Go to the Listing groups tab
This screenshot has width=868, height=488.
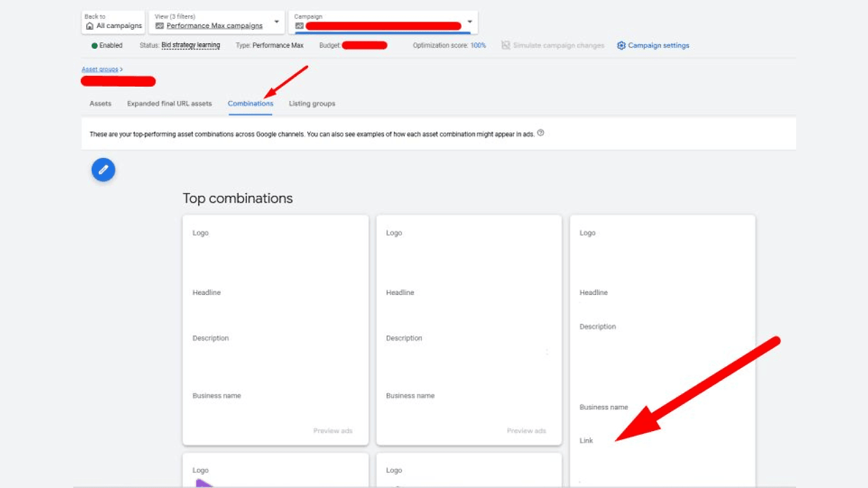point(312,104)
